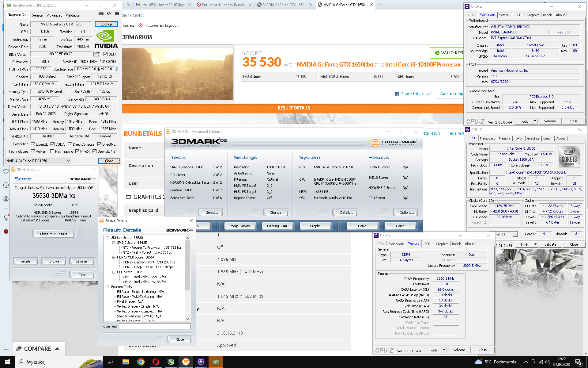Switch to GPU-Z green taskbar icon
The image size is (588, 368).
(216, 362)
